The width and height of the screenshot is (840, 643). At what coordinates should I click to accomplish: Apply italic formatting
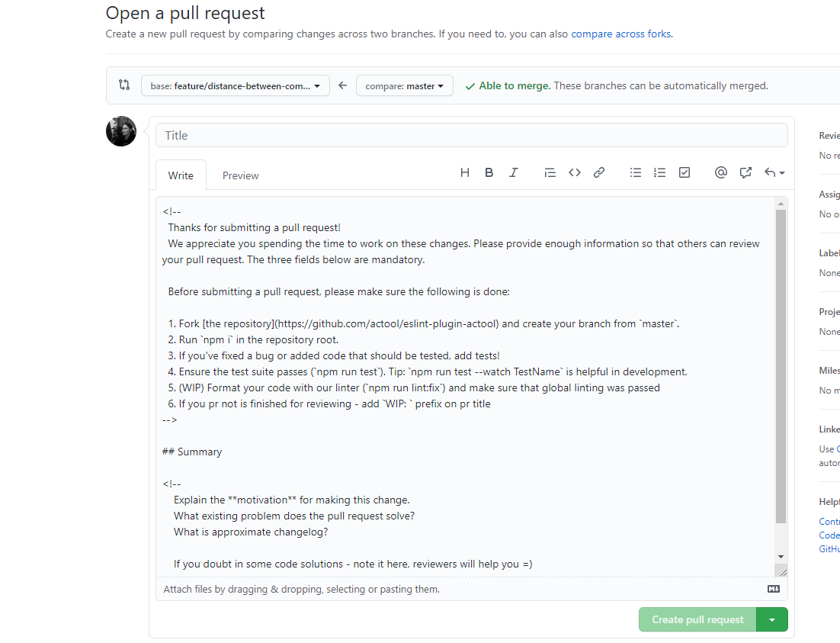click(x=513, y=172)
